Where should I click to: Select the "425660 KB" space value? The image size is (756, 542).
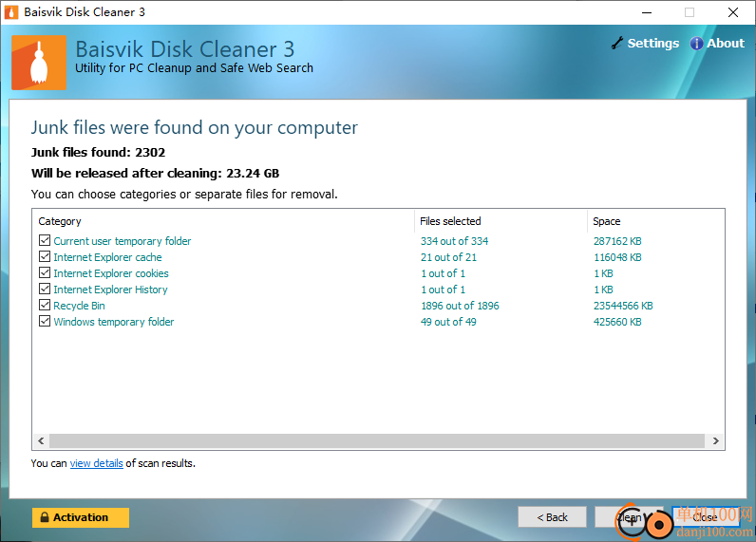617,322
